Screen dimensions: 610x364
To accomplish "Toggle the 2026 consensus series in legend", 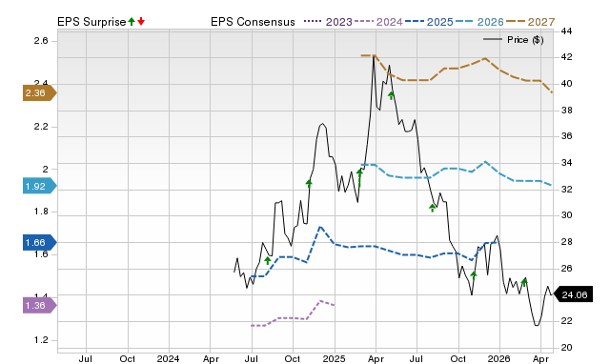I will 479,22.
